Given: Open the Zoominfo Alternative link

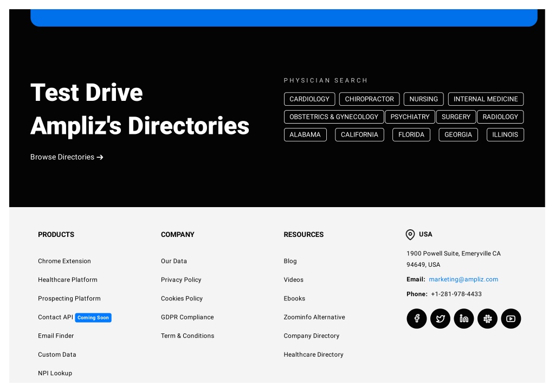Looking at the screenshot, I should [x=314, y=317].
